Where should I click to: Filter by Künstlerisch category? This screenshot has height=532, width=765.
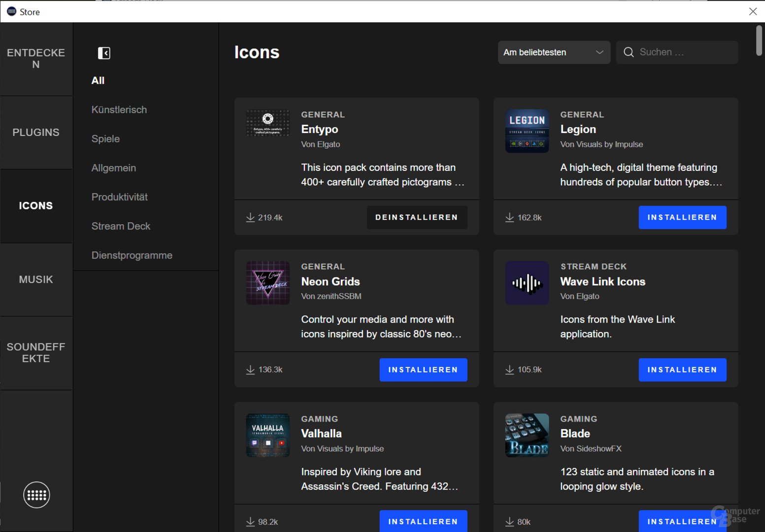(119, 109)
